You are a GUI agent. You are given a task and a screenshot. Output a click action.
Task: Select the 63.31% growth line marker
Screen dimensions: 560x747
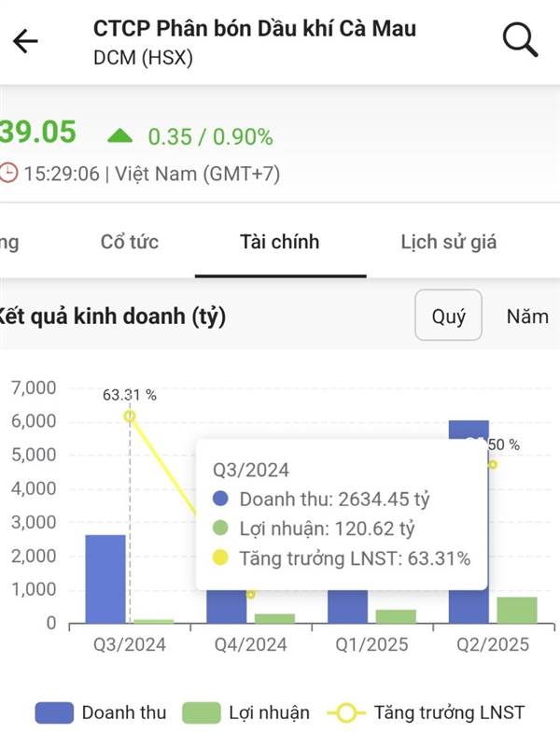click(x=130, y=416)
